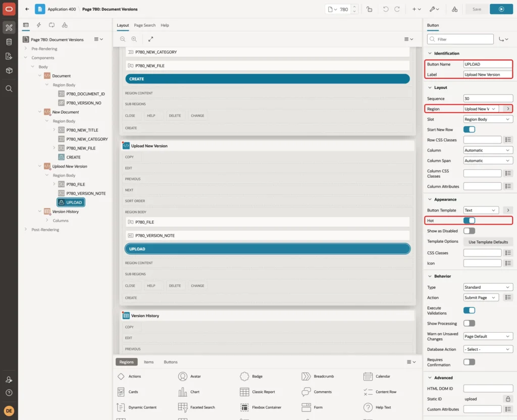Click the Filter field in the property editor
The width and height of the screenshot is (517, 420).
(x=460, y=39)
